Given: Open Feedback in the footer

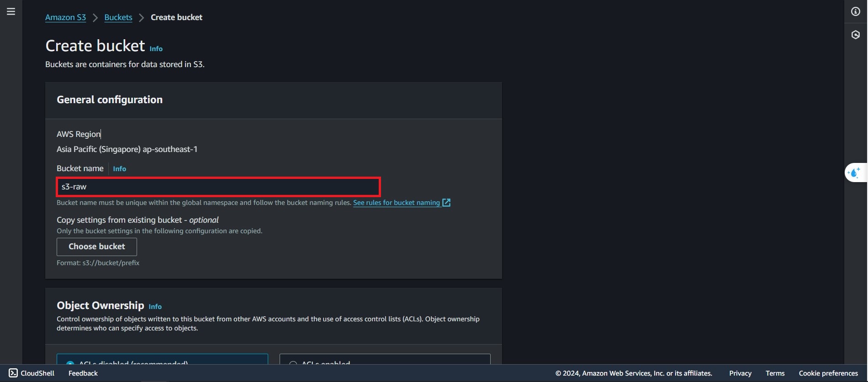Looking at the screenshot, I should point(83,373).
